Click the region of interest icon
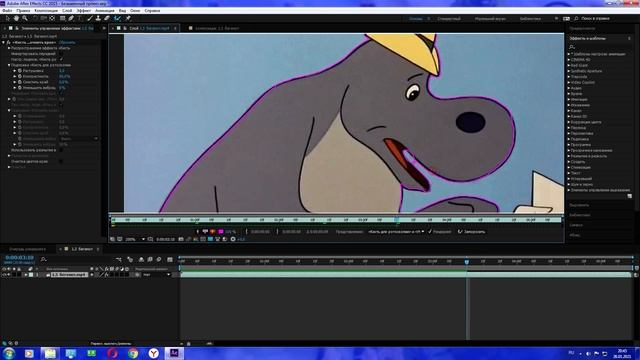Screen dimensions: 640x360 tap(203, 239)
